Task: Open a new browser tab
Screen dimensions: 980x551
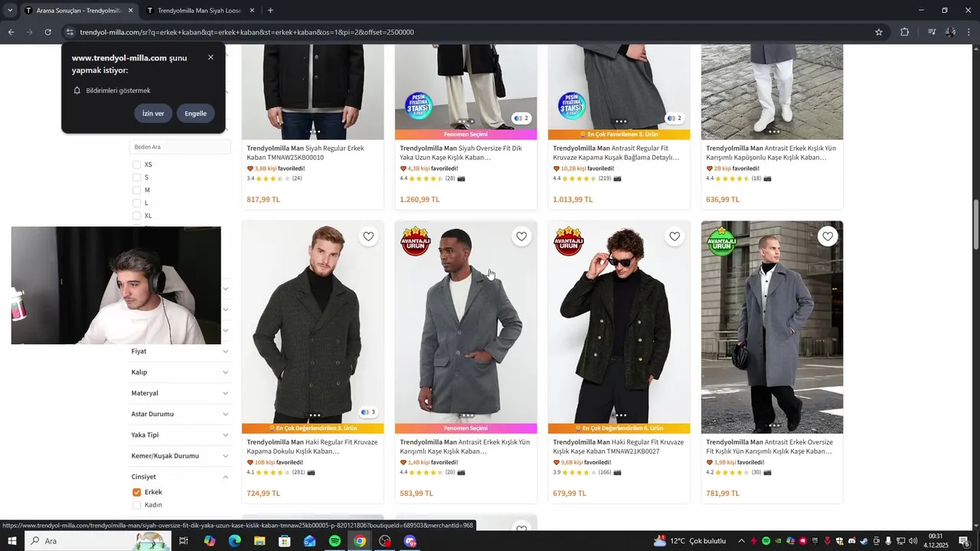Action: click(x=270, y=11)
